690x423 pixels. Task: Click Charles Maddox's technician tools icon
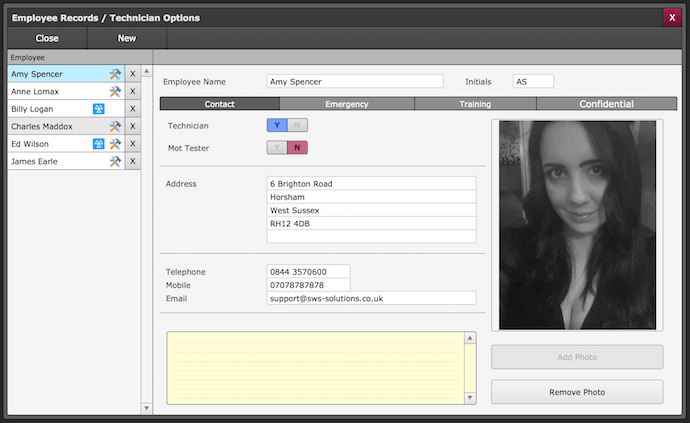click(115, 127)
